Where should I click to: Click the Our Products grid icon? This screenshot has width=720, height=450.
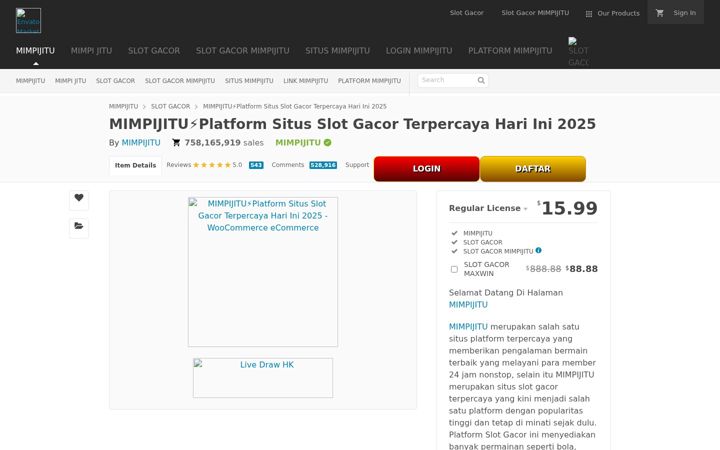(589, 14)
